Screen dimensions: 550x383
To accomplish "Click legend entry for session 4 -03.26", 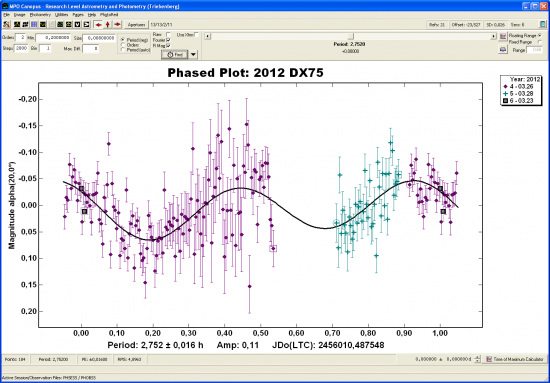I will [519, 86].
